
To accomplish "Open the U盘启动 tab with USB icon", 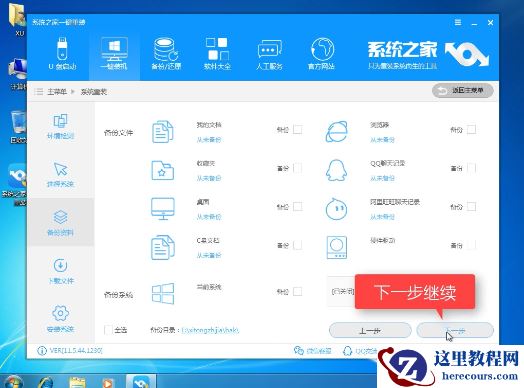I will (x=62, y=53).
